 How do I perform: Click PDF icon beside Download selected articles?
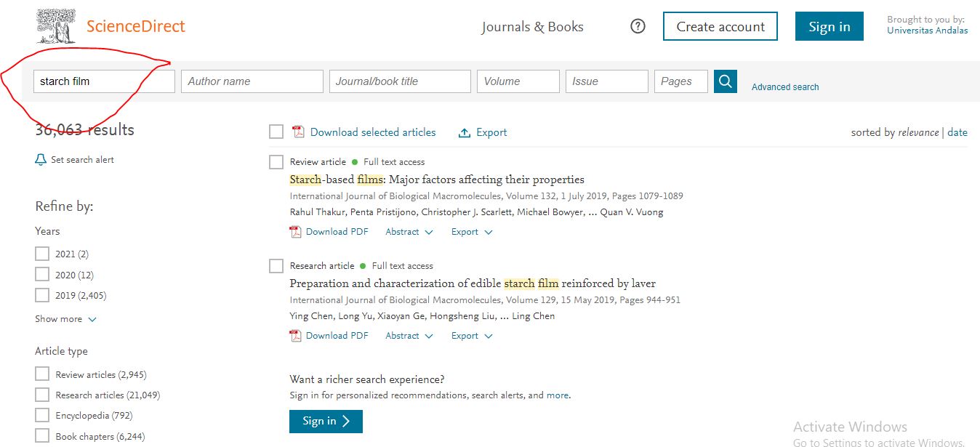298,132
